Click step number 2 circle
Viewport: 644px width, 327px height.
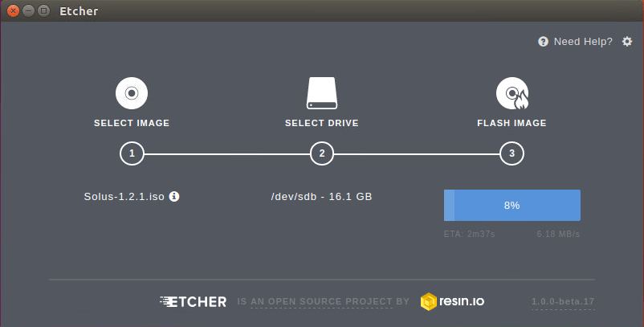pos(321,153)
